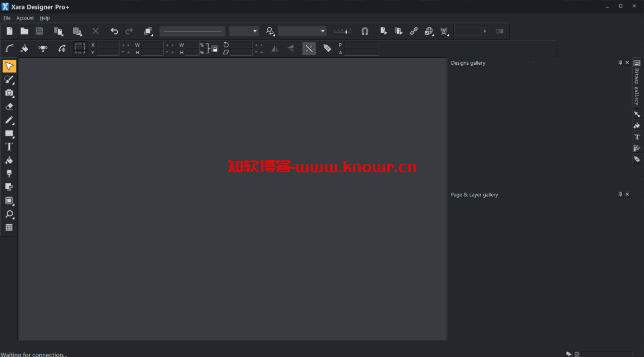
Task: Toggle snap to objects magnet
Action: coord(365,31)
